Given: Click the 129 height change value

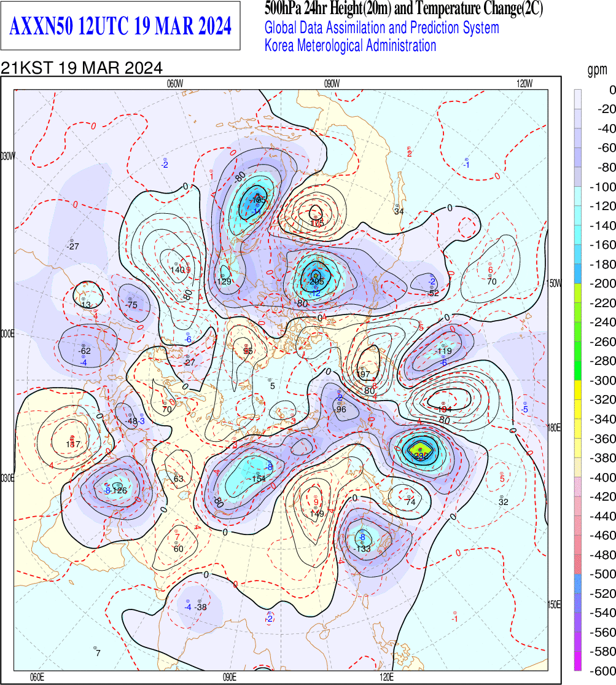Looking at the screenshot, I should pos(224,281).
